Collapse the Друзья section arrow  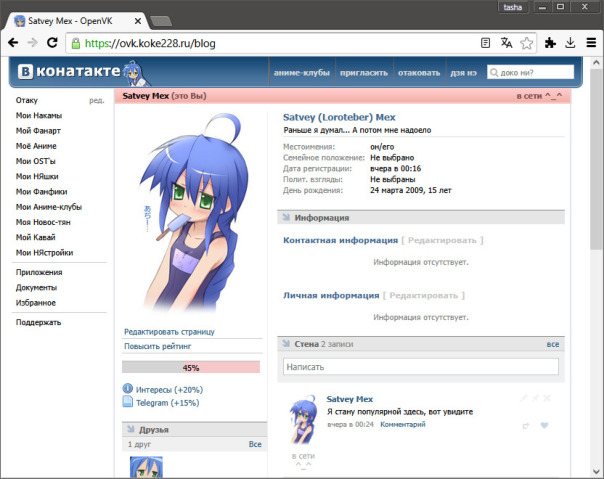131,429
